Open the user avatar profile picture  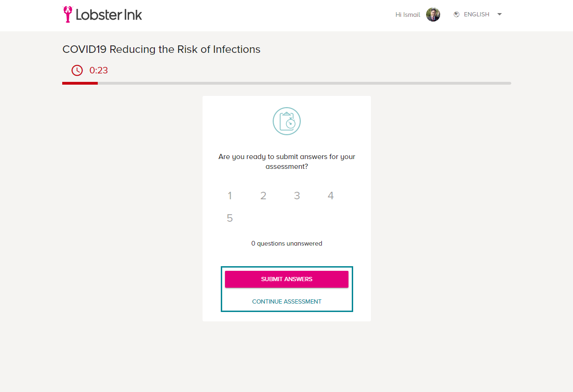click(433, 15)
